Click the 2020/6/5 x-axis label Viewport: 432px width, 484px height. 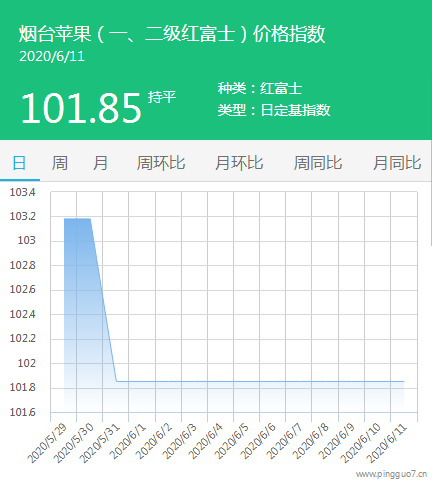[x=231, y=442]
